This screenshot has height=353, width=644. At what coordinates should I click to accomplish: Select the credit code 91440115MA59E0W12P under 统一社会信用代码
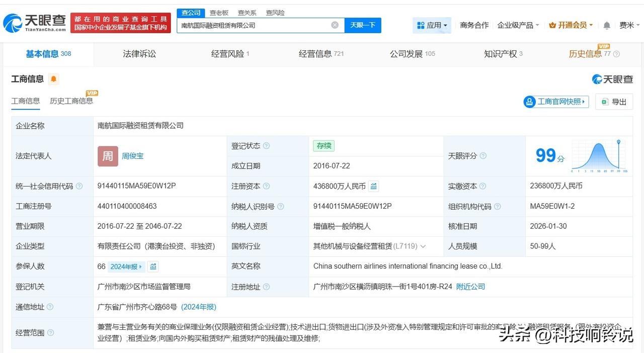pyautogui.click(x=137, y=186)
